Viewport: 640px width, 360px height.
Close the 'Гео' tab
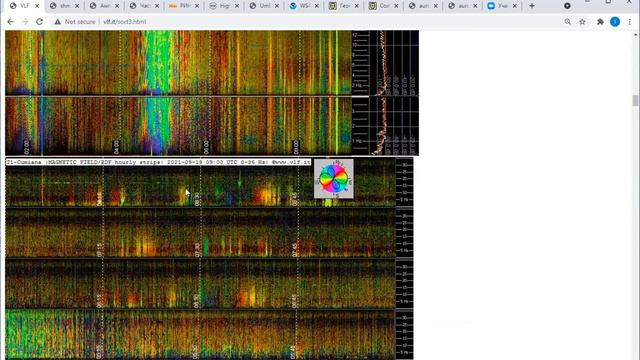click(357, 6)
